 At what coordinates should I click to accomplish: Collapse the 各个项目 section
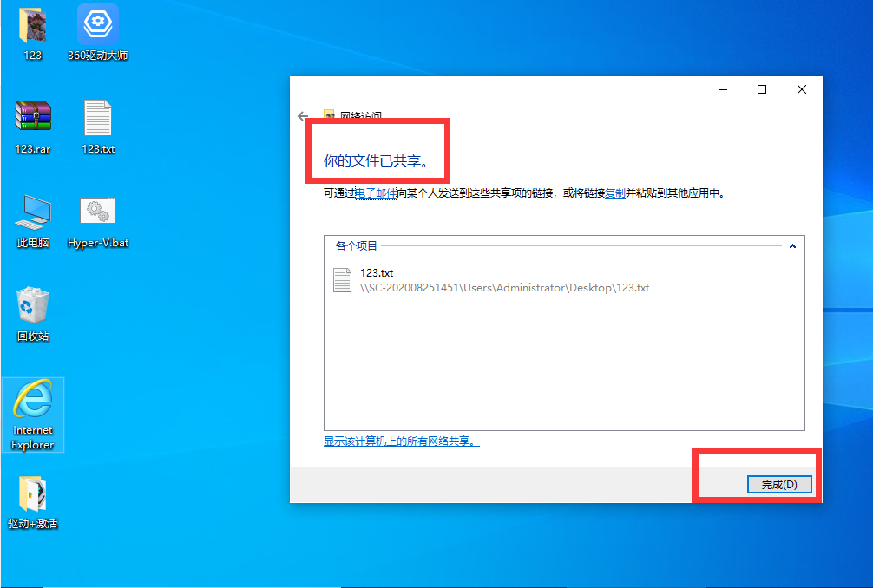pyautogui.click(x=791, y=246)
